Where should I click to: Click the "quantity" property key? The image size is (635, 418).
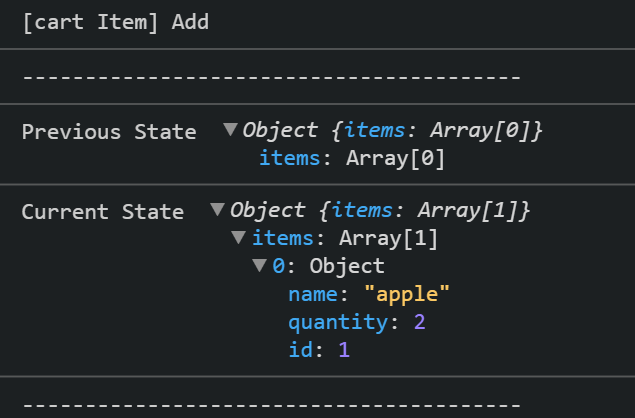[x=334, y=322]
